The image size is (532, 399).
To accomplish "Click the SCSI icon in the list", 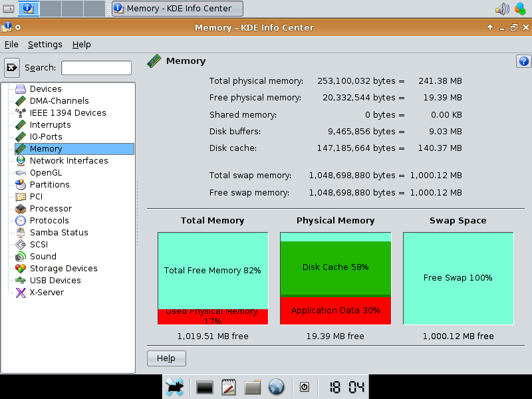I will (21, 245).
